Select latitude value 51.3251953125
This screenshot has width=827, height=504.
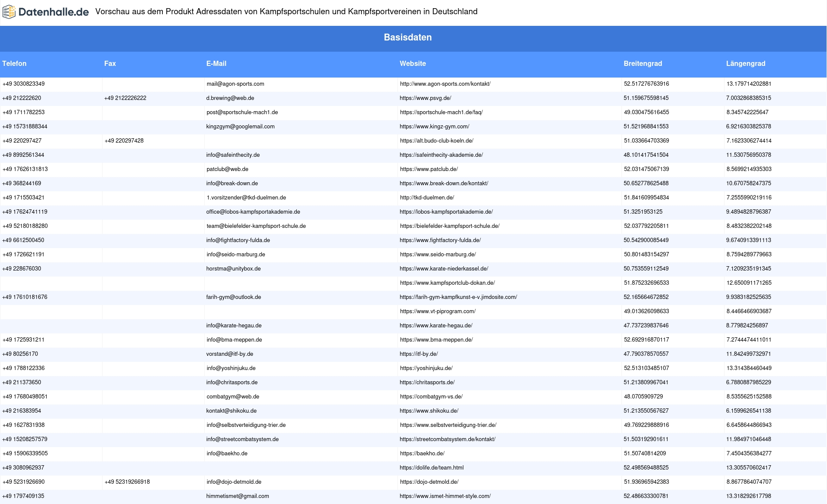click(643, 212)
